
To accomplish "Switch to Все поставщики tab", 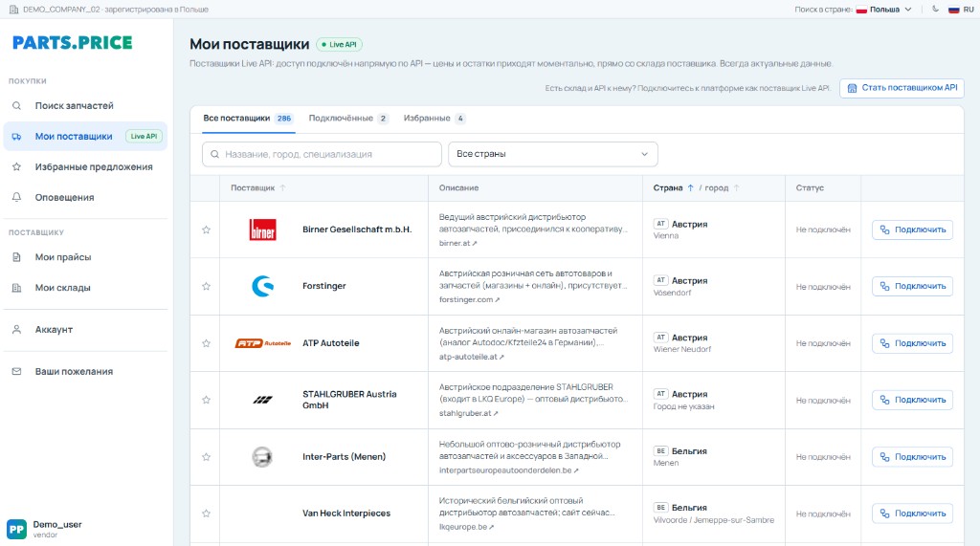I will (248, 118).
